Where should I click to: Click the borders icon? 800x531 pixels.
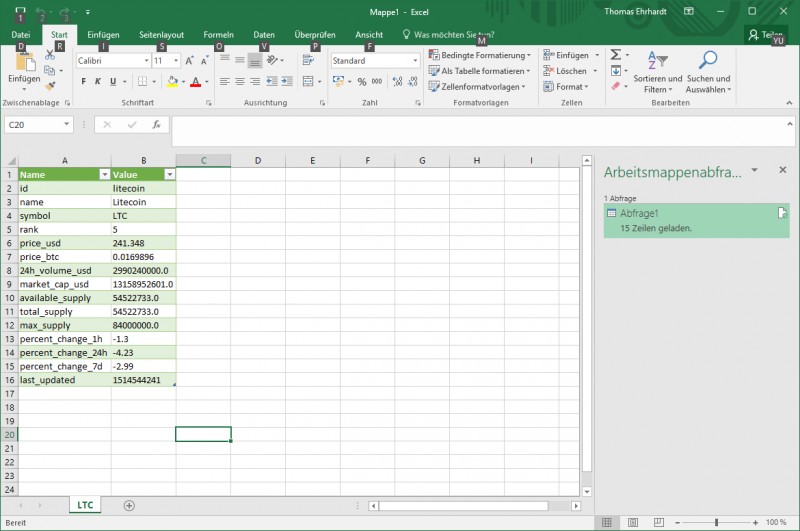pos(142,82)
